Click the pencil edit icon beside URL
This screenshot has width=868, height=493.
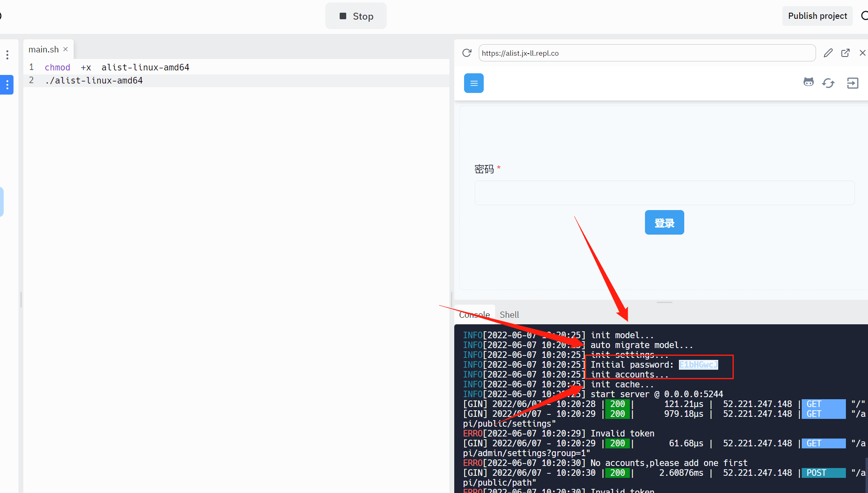(828, 53)
